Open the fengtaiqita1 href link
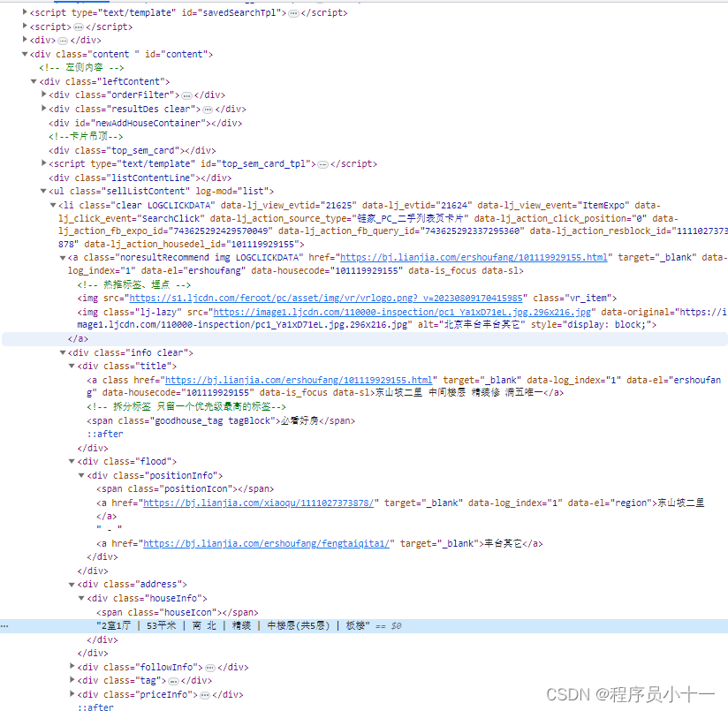Image resolution: width=728 pixels, height=711 pixels. coord(267,543)
